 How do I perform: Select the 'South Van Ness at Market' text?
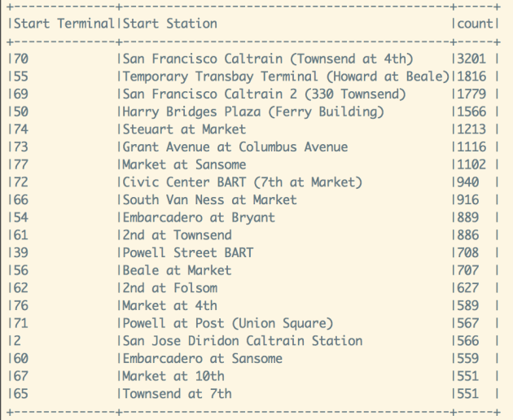[210, 200]
